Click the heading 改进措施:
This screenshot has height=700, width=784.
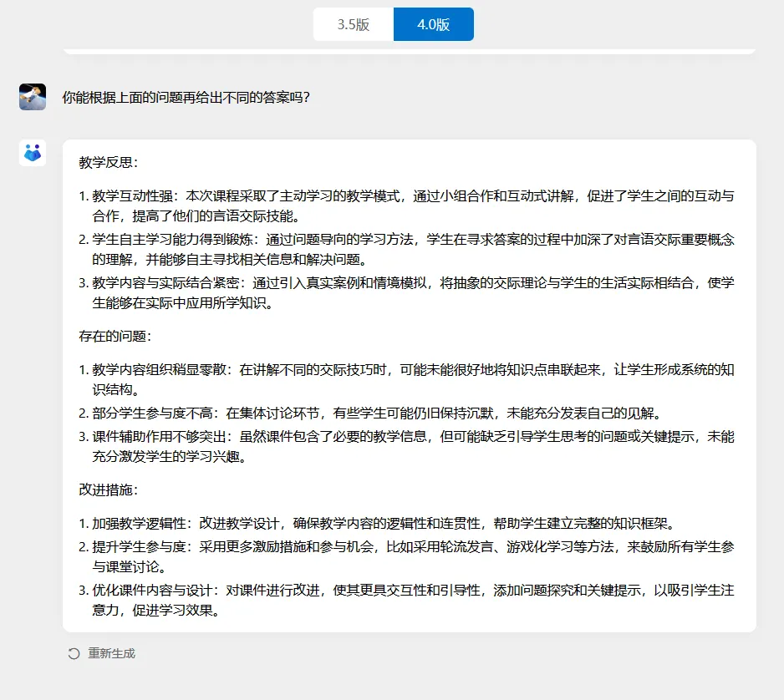click(109, 489)
